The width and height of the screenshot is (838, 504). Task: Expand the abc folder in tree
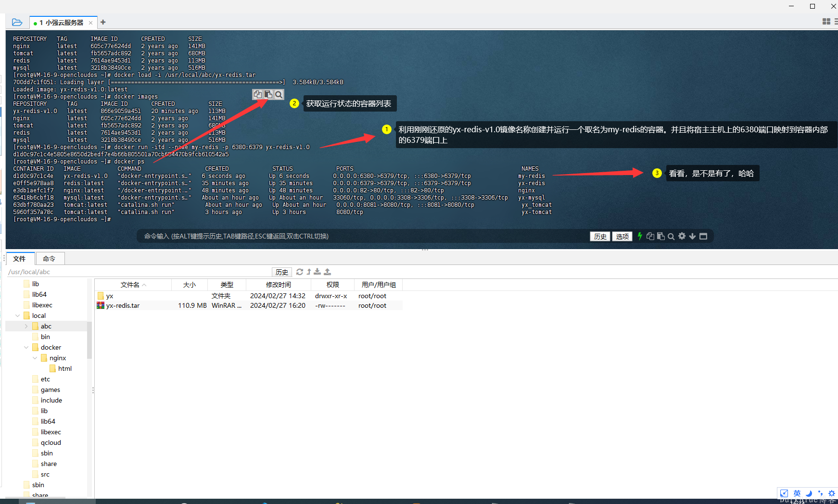[x=26, y=326]
